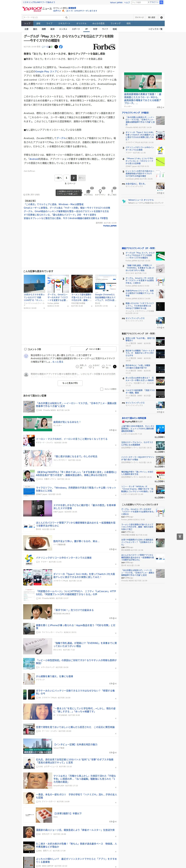Toggle the コメント非表示 checkbox
The image size is (186, 868).
102,389
